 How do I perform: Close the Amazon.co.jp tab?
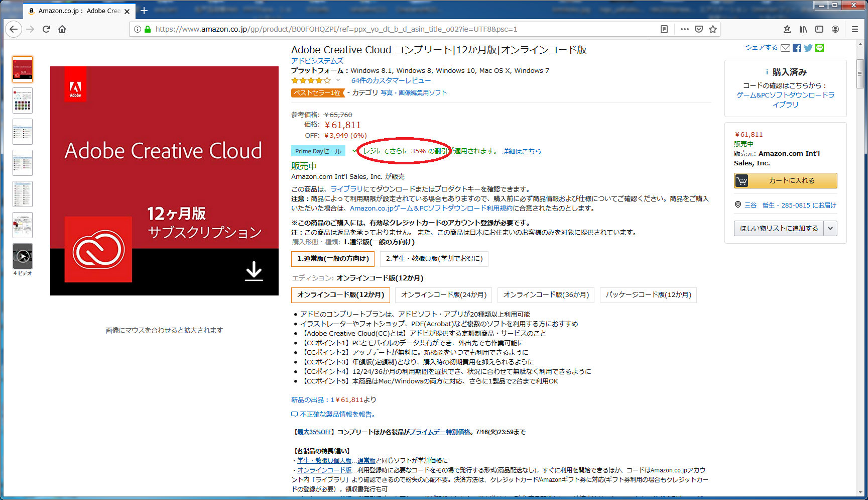tap(127, 11)
